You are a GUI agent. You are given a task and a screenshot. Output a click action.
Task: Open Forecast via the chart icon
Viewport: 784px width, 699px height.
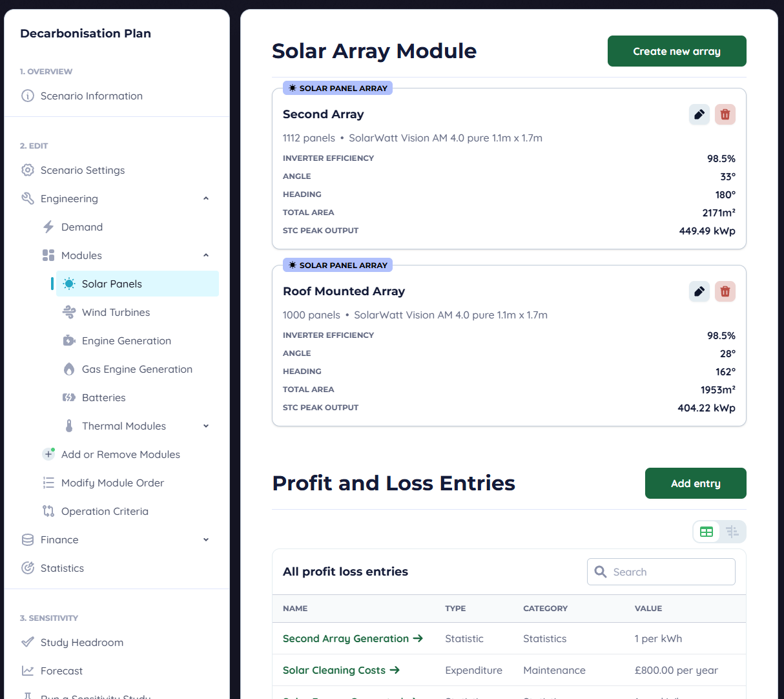pyautogui.click(x=28, y=671)
